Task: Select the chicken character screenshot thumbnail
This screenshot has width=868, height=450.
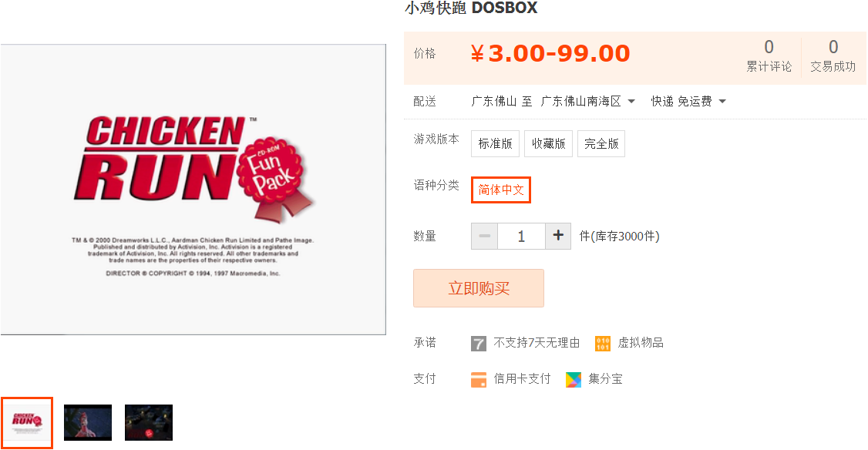Action: coord(88,422)
